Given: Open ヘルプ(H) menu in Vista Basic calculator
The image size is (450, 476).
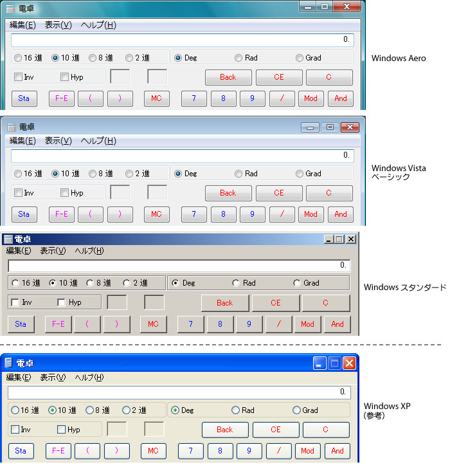Looking at the screenshot, I should click(98, 141).
